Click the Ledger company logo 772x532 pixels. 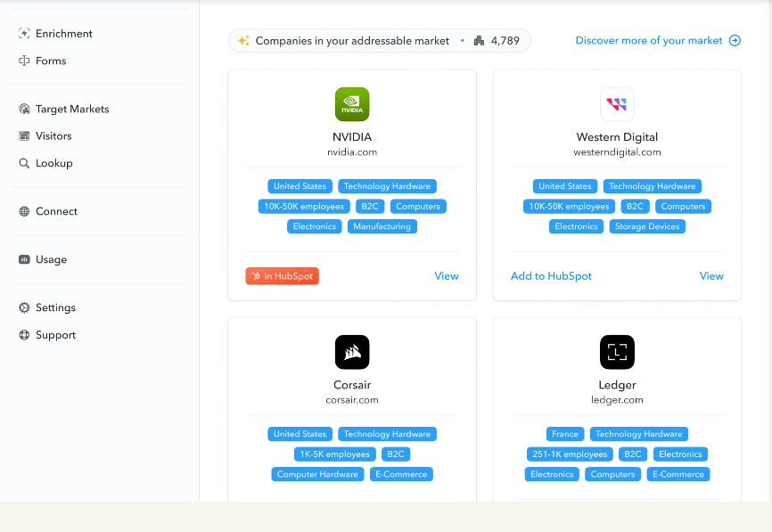point(617,352)
